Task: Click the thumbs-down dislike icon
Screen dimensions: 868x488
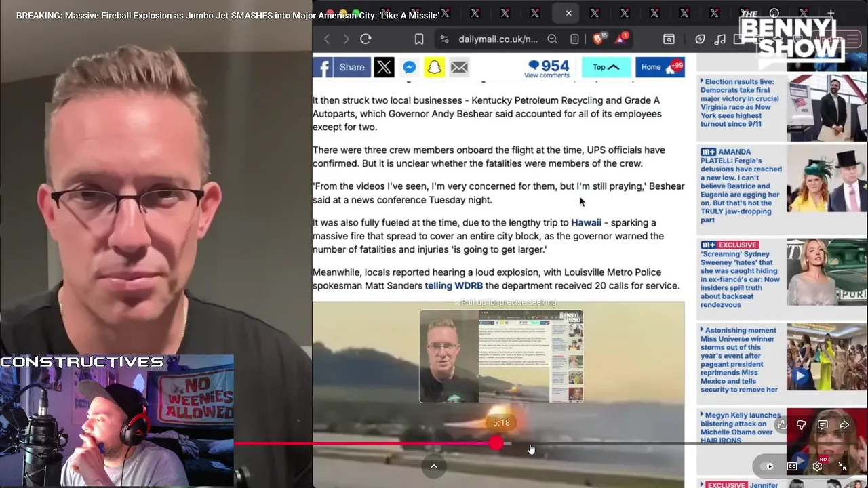Action: (x=801, y=425)
